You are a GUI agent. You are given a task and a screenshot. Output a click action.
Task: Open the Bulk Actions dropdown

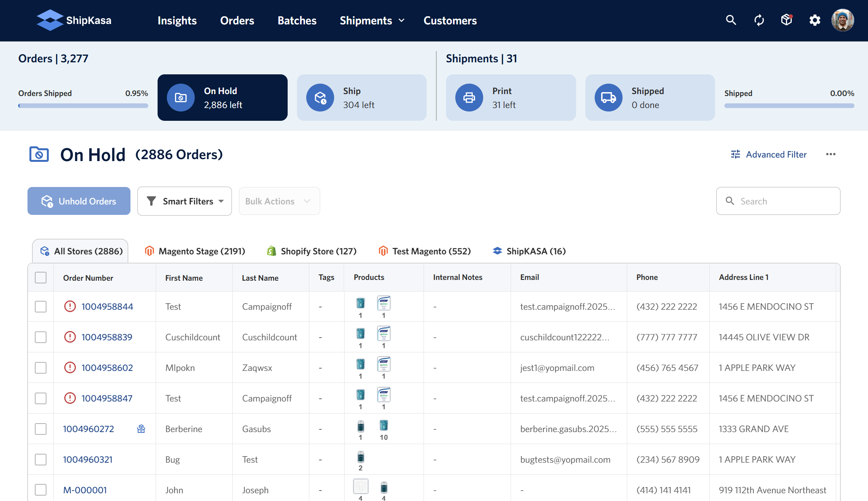(279, 201)
